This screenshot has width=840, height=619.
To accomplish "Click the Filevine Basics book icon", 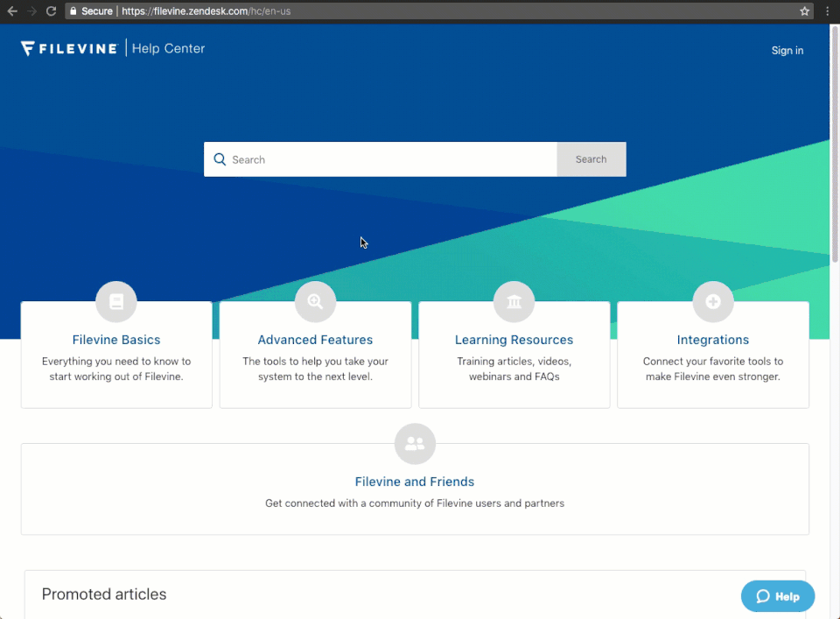I will point(116,302).
